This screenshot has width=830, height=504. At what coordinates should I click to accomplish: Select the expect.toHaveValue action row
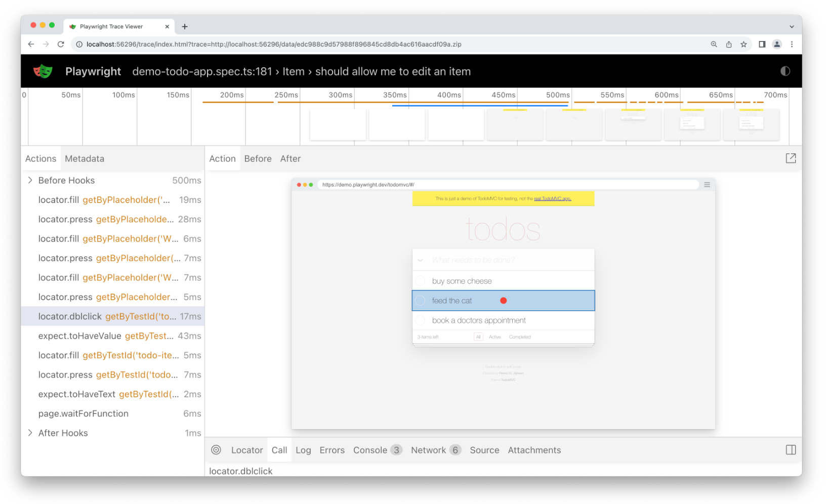[x=113, y=336]
